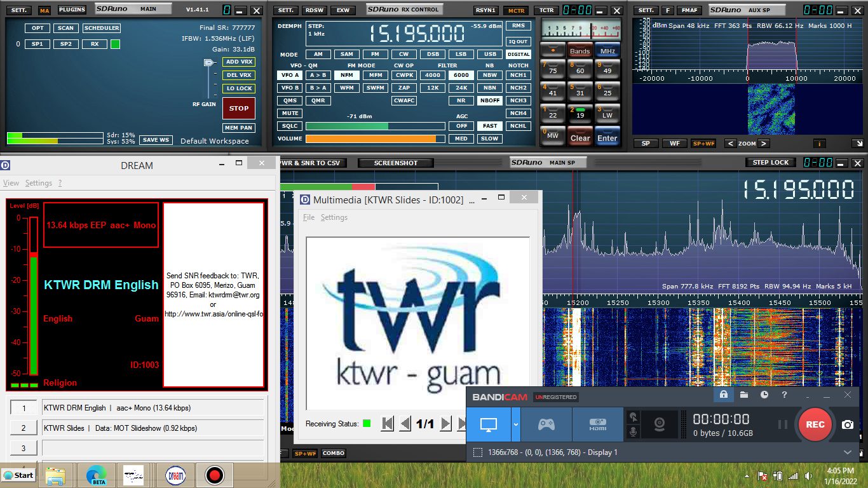Click the Bandicam lock icon
This screenshot has height=488, width=868.
pos(723,395)
